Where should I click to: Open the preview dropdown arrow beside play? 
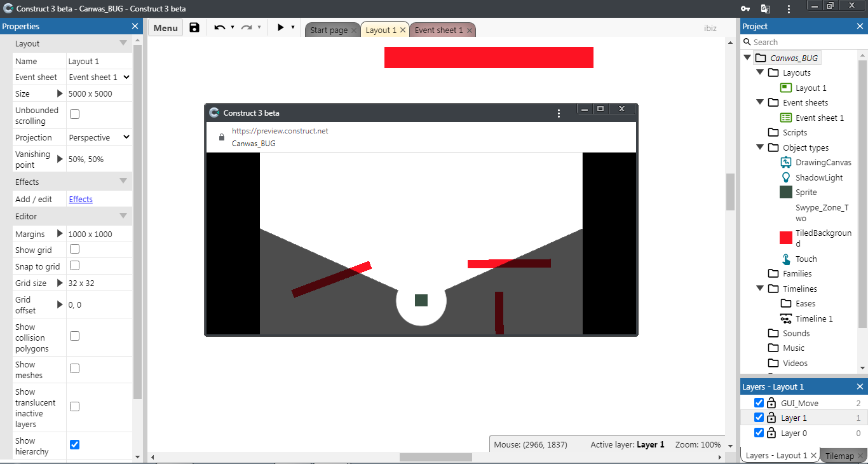293,27
